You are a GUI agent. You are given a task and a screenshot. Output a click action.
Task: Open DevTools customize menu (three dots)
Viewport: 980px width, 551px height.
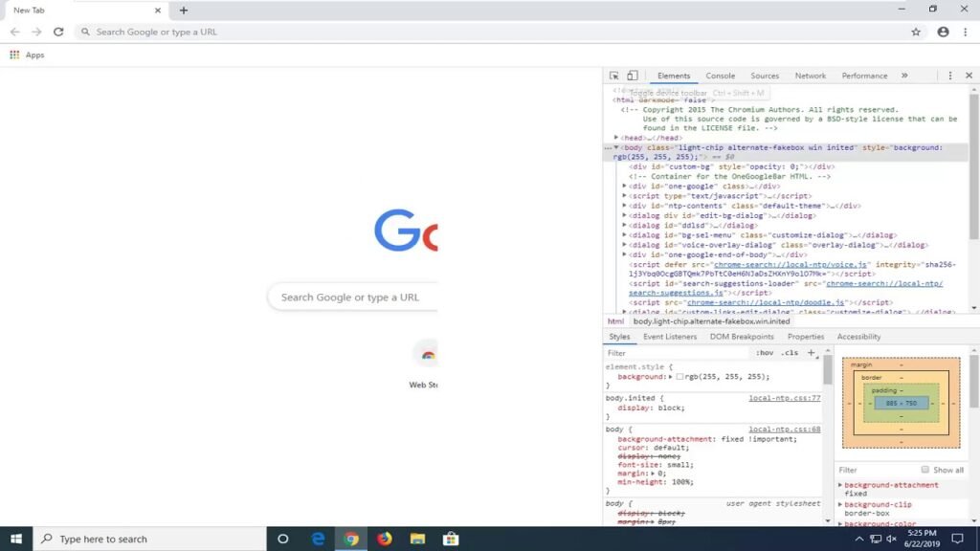pyautogui.click(x=950, y=76)
